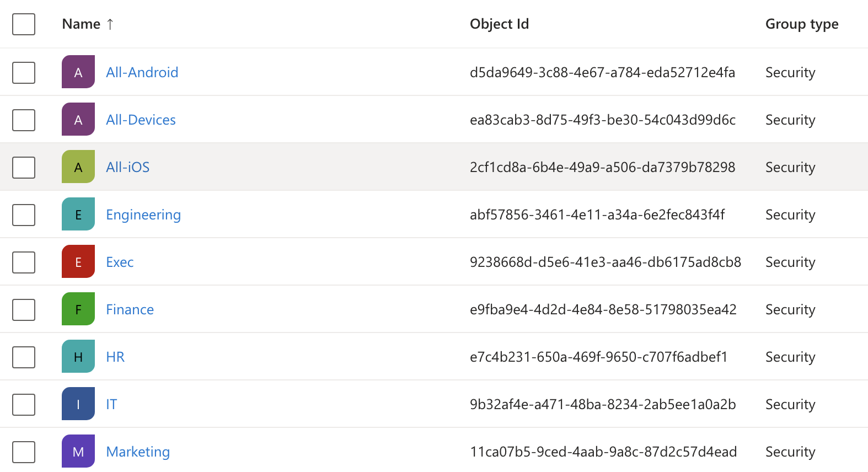This screenshot has height=472, width=868.
Task: Click the dark blue IT avatar icon
Action: tap(78, 404)
